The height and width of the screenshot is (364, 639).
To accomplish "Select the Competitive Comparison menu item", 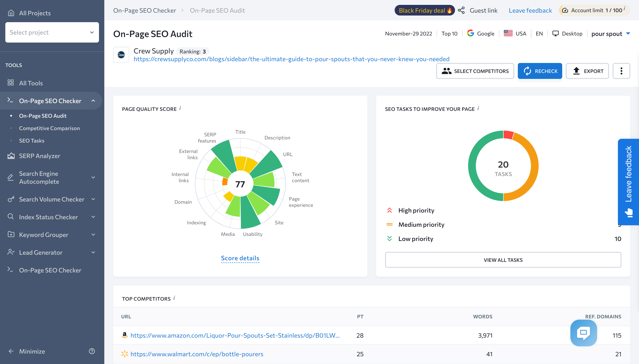I will pyautogui.click(x=49, y=128).
